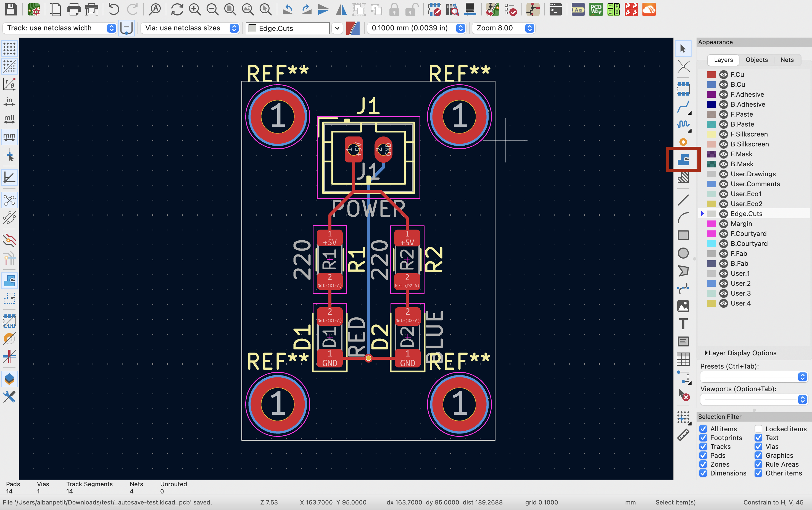Switch to the Objects tab
This screenshot has height=510, width=812.
[x=756, y=60]
